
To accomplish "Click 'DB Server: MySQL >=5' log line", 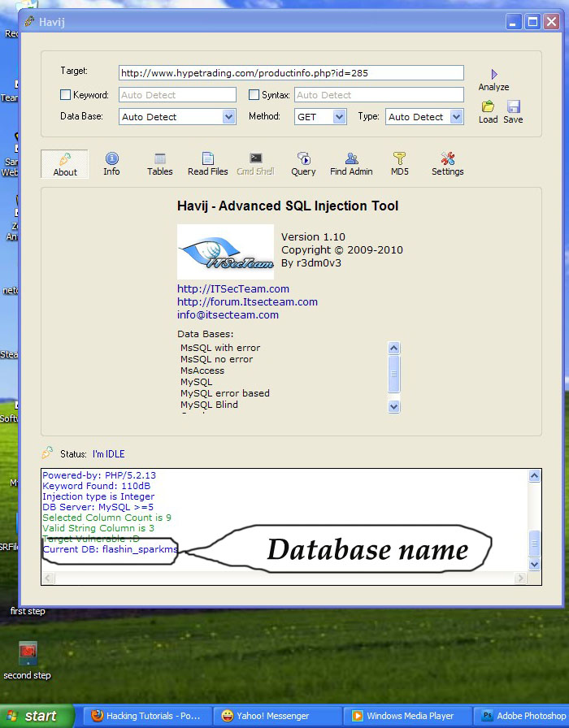I will pyautogui.click(x=98, y=507).
